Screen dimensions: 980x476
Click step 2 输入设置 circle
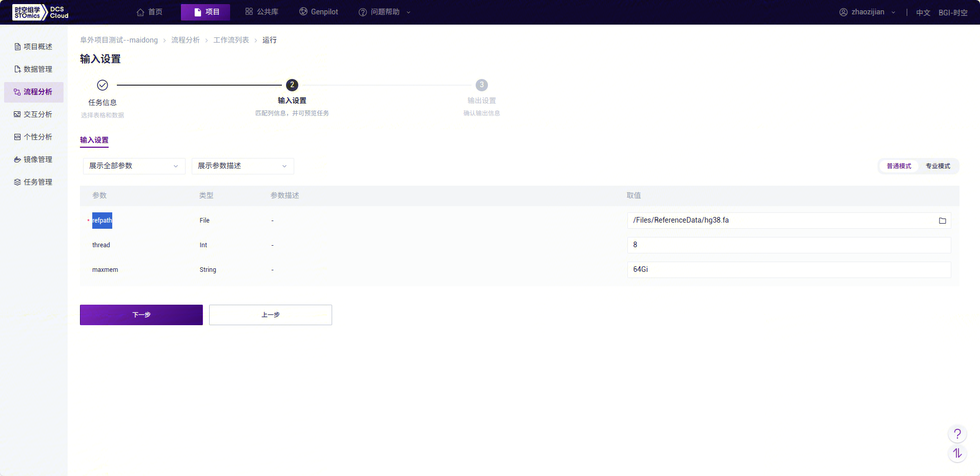[292, 85]
